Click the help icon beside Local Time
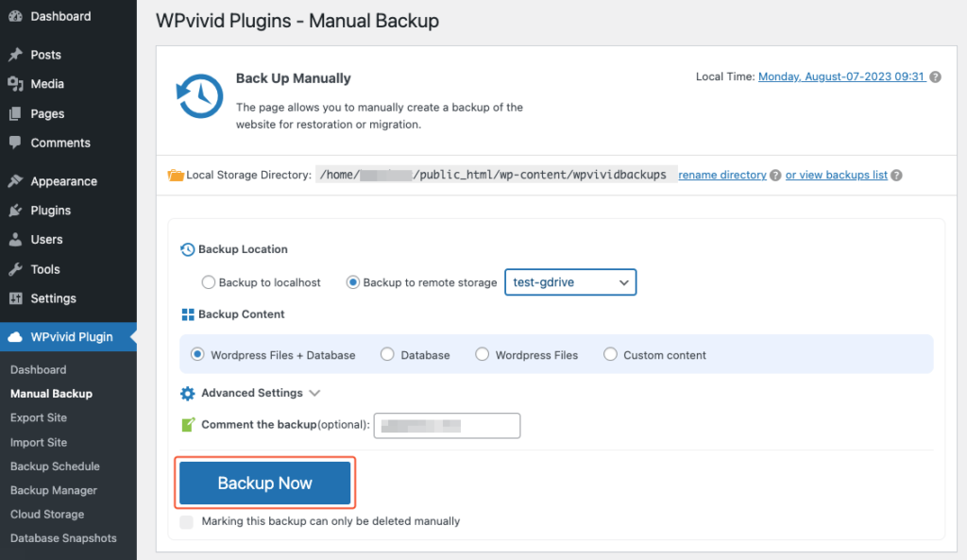Image resolution: width=967 pixels, height=560 pixels. coord(935,76)
